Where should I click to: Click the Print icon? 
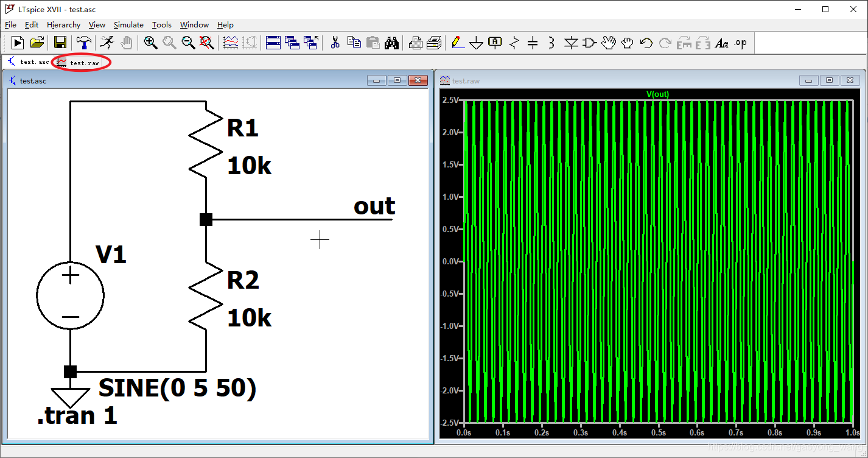click(x=434, y=43)
